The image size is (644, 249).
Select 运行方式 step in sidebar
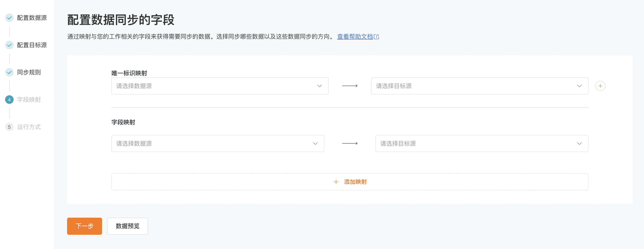point(29,127)
